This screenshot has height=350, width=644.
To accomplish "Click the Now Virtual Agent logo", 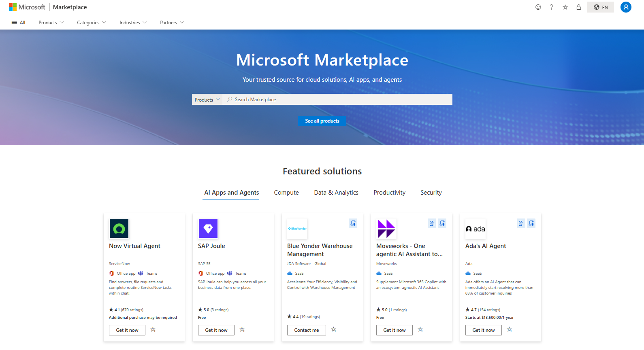I will (x=119, y=229).
